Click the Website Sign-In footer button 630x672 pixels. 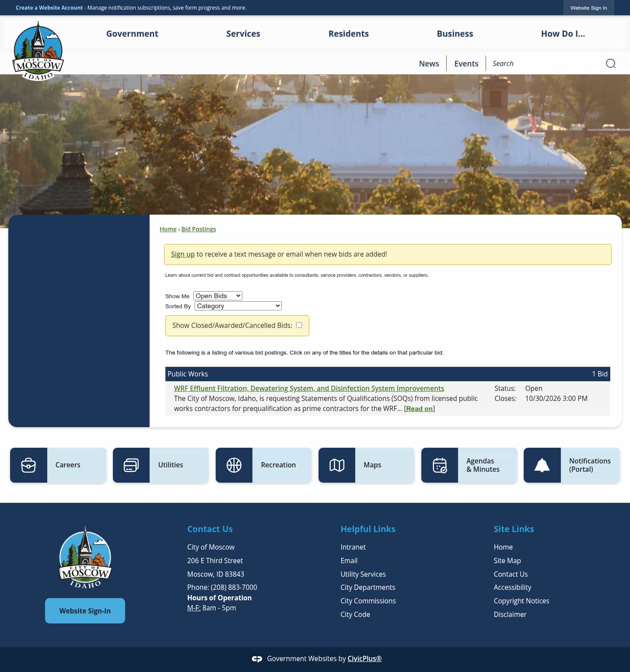coord(85,611)
